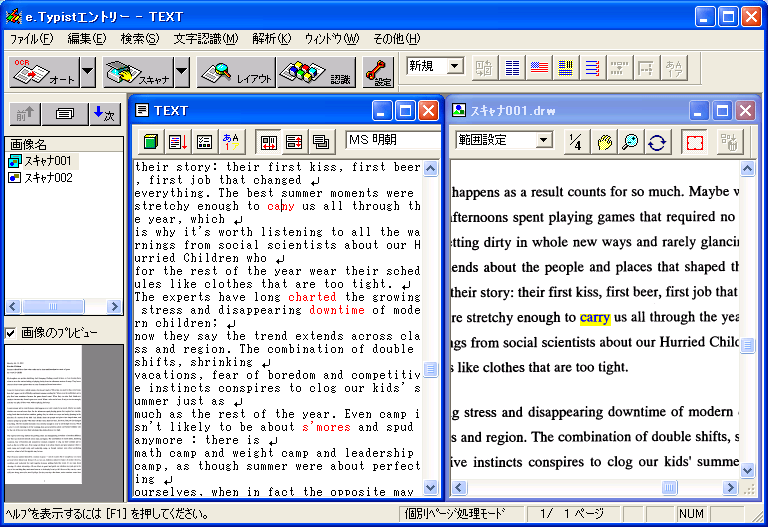Click the blue column layout icon
Screen dimensions: 768x527
point(512,68)
